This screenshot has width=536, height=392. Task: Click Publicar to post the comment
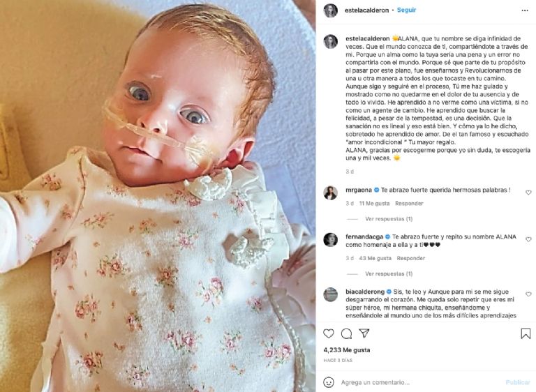click(518, 382)
